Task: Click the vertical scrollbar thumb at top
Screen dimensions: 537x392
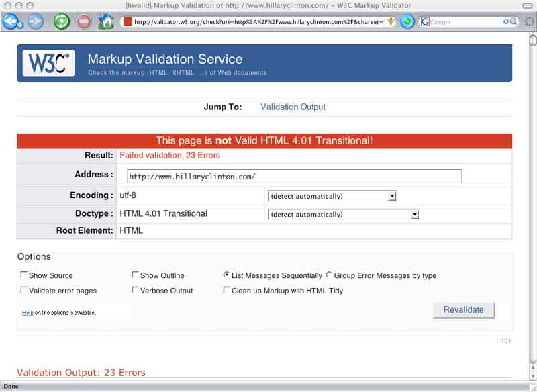Action: point(533,39)
